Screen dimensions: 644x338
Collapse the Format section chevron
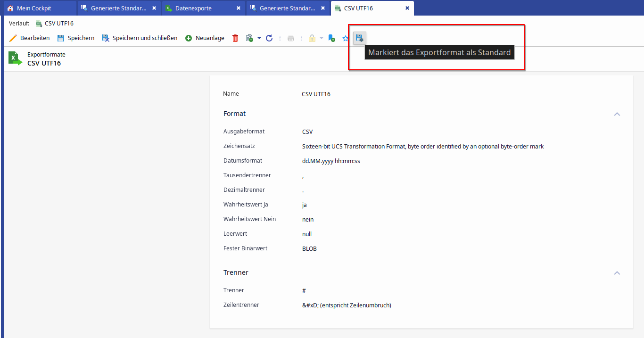coord(617,114)
